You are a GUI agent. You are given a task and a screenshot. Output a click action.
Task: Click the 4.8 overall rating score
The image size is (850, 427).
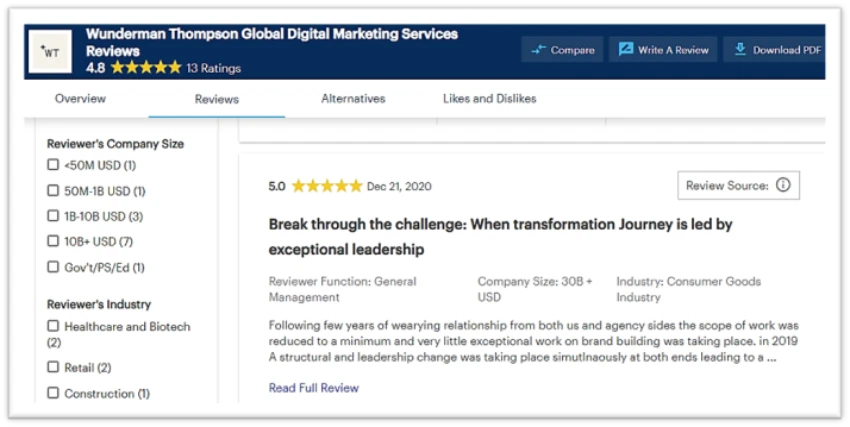point(95,68)
